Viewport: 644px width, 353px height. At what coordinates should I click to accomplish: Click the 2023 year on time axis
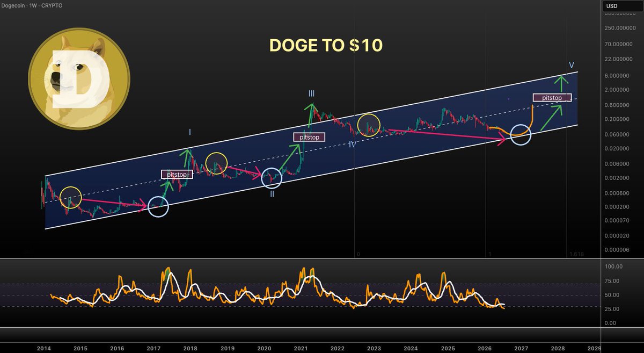point(374,348)
